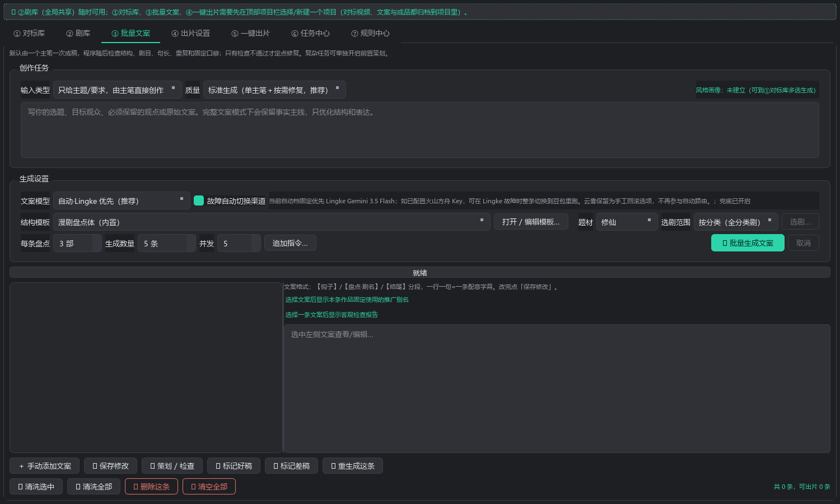Open the ⑤ 一键出片 tab
Screen dimensions: 840x504
click(x=250, y=34)
